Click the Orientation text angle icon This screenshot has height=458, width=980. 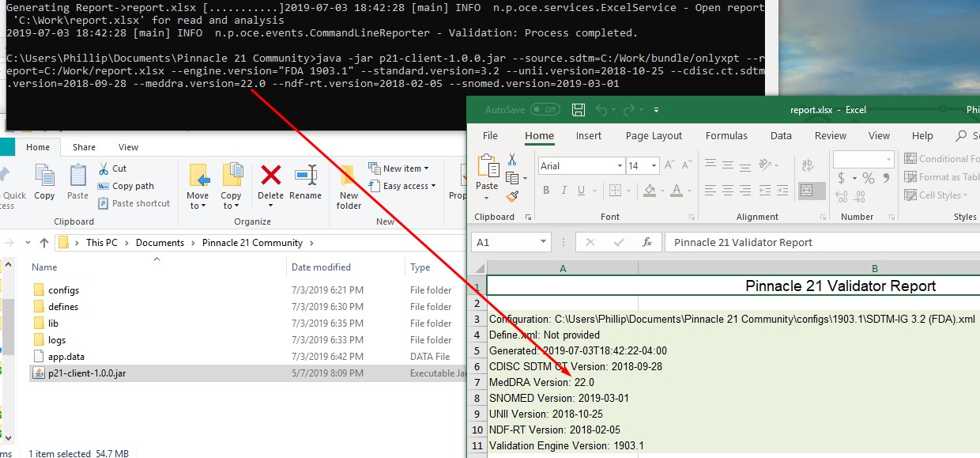click(x=767, y=165)
